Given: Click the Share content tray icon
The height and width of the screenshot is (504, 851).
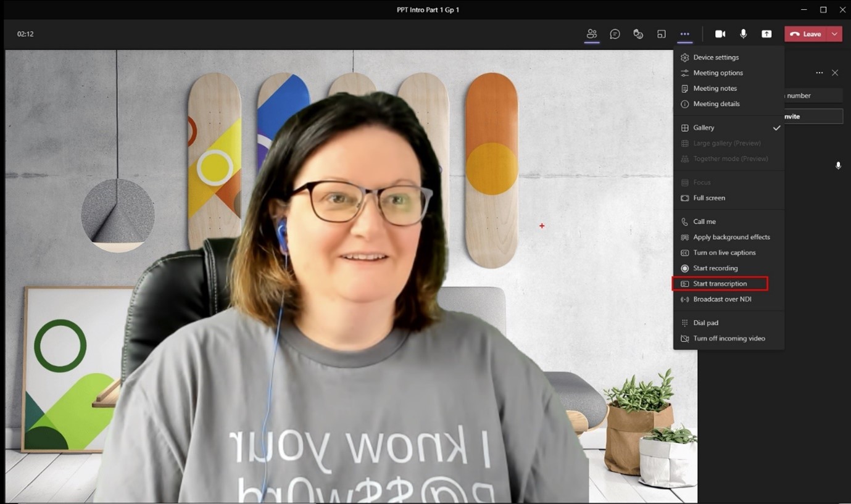Looking at the screenshot, I should coord(766,34).
